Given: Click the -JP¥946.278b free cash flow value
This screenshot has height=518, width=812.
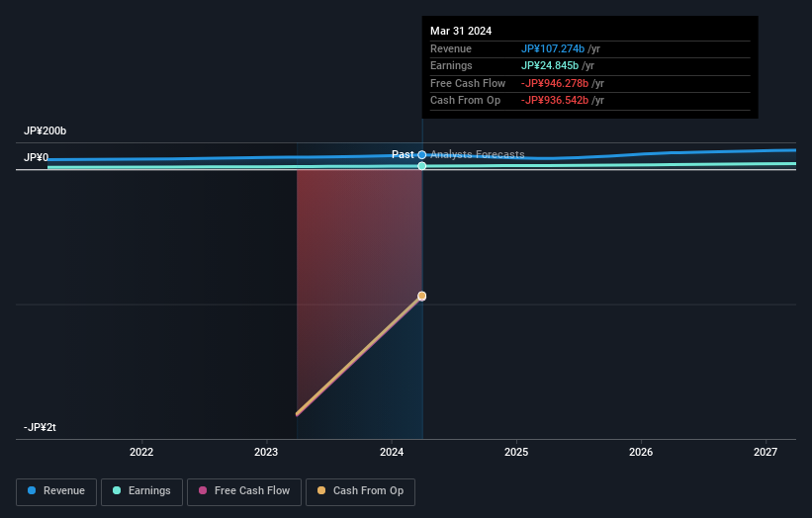Looking at the screenshot, I should tap(555, 83).
